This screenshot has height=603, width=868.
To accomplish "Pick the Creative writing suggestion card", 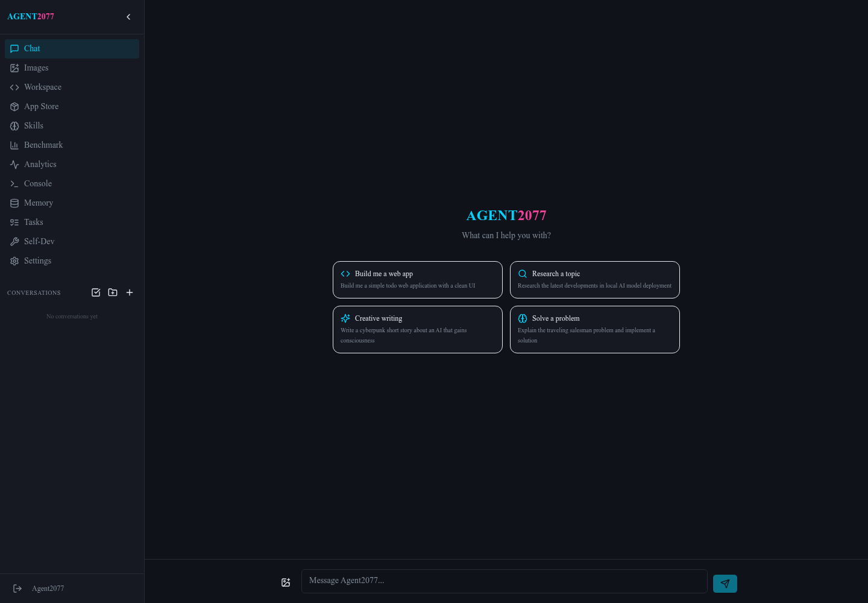I will (418, 329).
